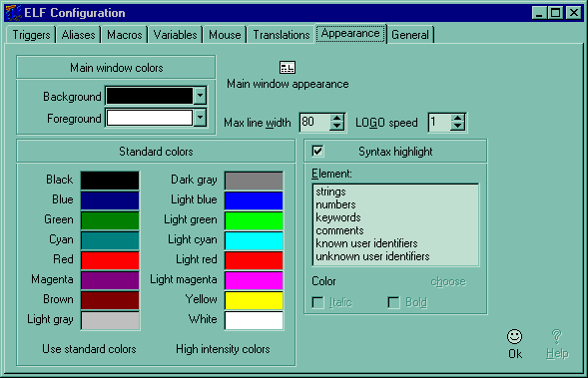Click the Main window appearance icon
This screenshot has height=378, width=588.
click(288, 68)
